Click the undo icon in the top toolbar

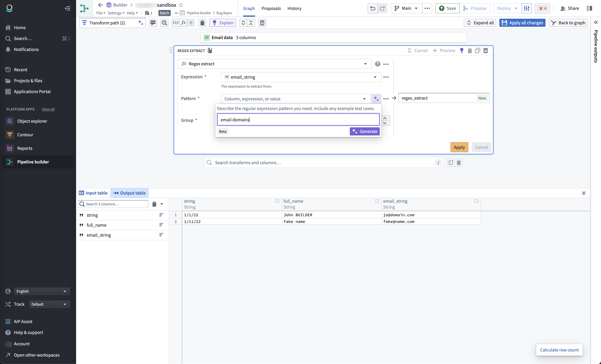pyautogui.click(x=372, y=8)
